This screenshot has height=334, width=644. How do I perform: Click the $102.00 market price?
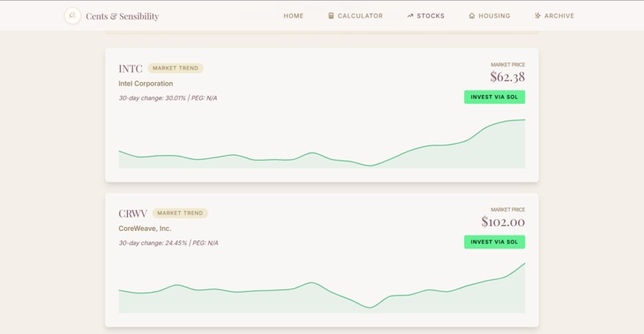coord(503,222)
